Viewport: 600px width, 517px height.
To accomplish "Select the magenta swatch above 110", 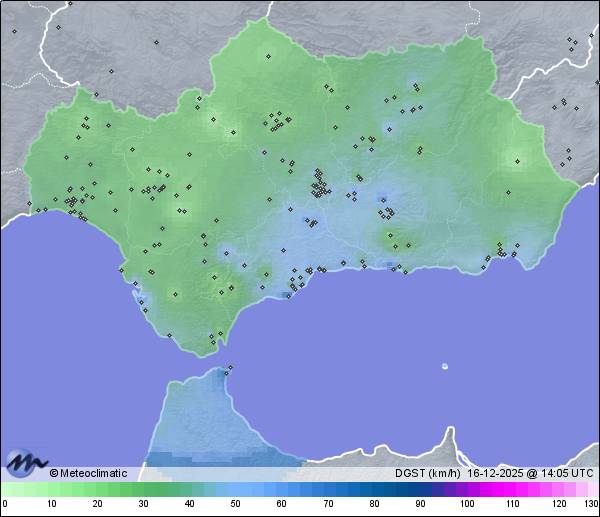I will 512,489.
